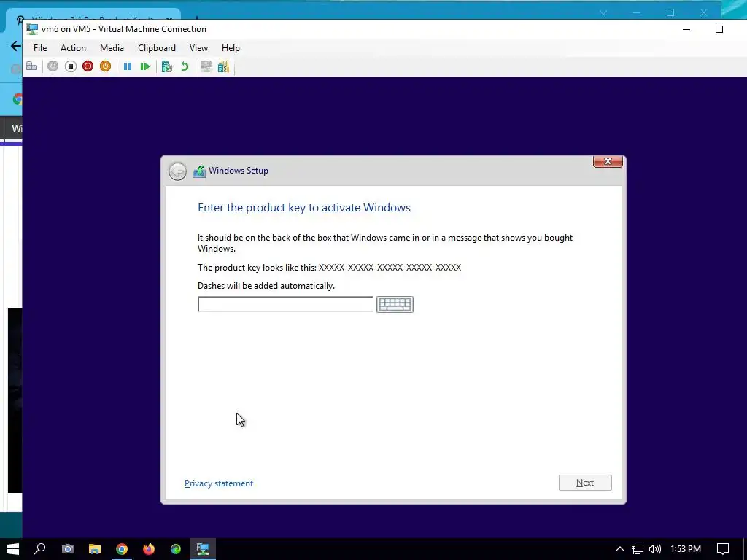Select the Virtual Machine Connection taskbar icon
Viewport: 747px width, 560px height.
[x=203, y=549]
